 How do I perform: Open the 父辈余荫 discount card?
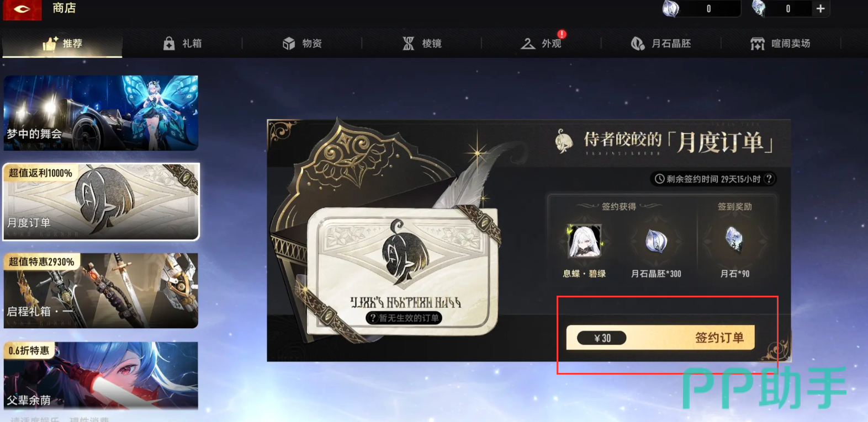point(101,376)
